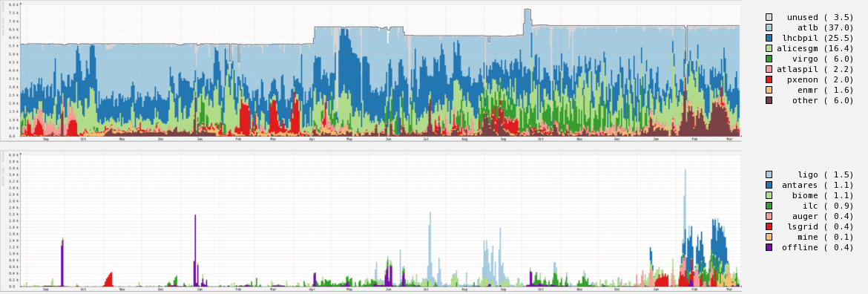Select the 'lhcbpil (25.5)' legend text
The image size is (868, 294).
click(818, 38)
